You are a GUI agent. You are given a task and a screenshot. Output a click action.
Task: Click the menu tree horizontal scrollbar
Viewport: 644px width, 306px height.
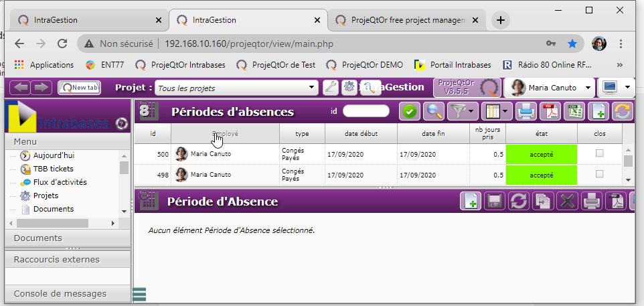point(53,223)
